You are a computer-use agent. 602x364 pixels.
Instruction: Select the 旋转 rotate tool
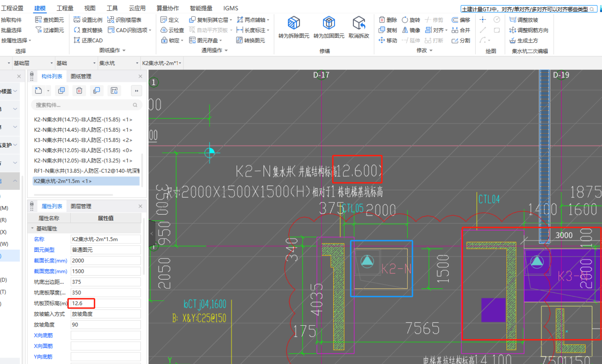tap(411, 20)
